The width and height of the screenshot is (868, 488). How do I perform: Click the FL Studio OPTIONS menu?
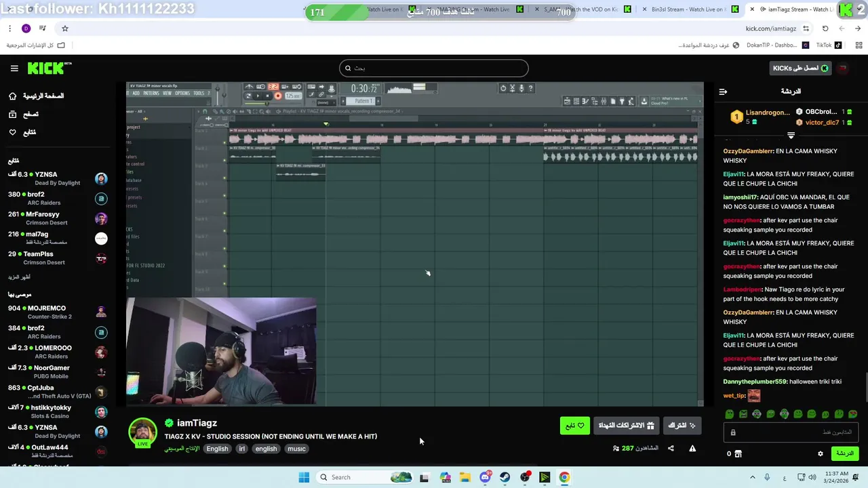pyautogui.click(x=182, y=94)
